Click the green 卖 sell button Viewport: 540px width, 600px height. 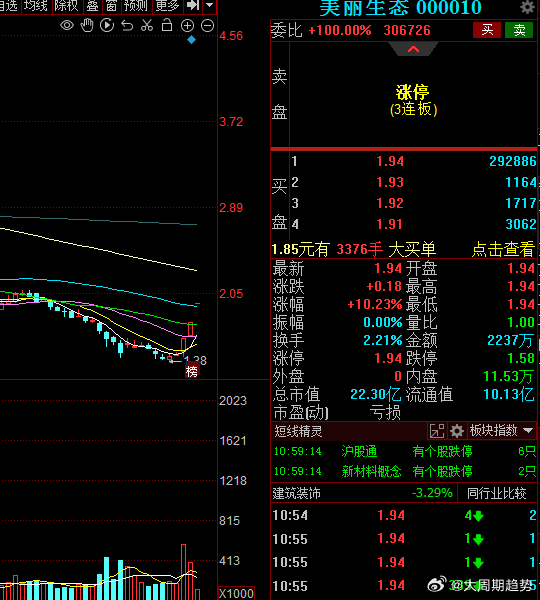[x=519, y=30]
